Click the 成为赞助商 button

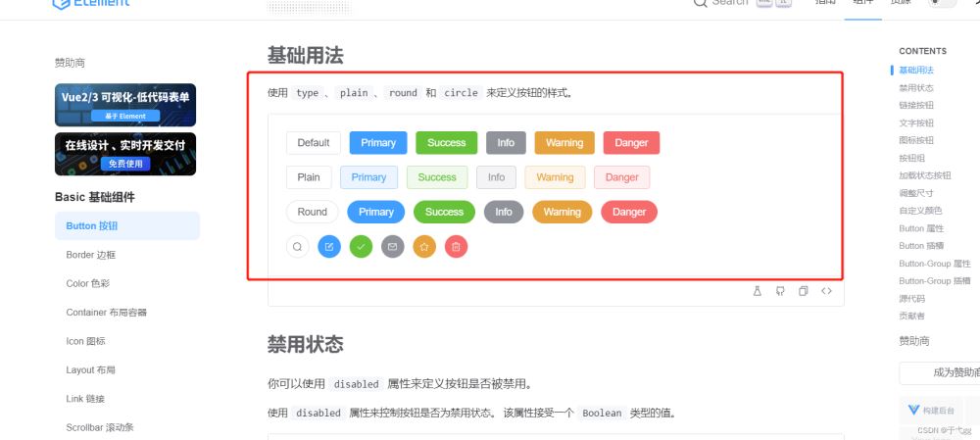940,372
